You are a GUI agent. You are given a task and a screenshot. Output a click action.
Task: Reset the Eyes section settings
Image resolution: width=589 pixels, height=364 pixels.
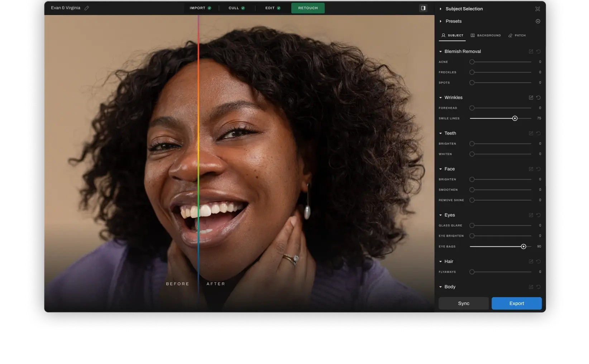click(x=538, y=215)
